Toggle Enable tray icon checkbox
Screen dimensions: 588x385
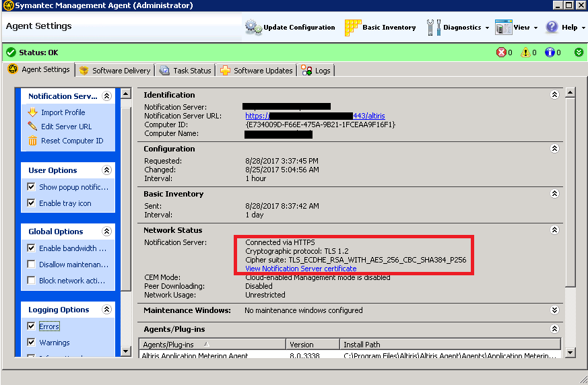(x=31, y=203)
